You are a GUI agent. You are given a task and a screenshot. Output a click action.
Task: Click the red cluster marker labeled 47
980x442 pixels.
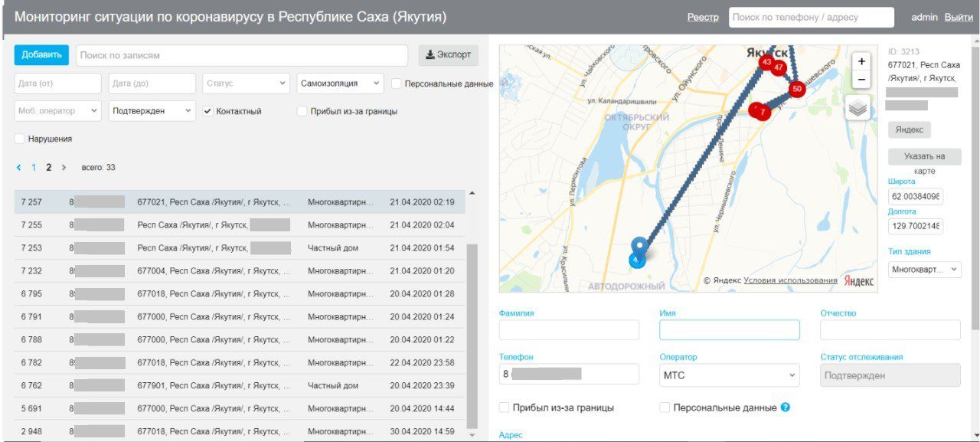click(x=779, y=67)
